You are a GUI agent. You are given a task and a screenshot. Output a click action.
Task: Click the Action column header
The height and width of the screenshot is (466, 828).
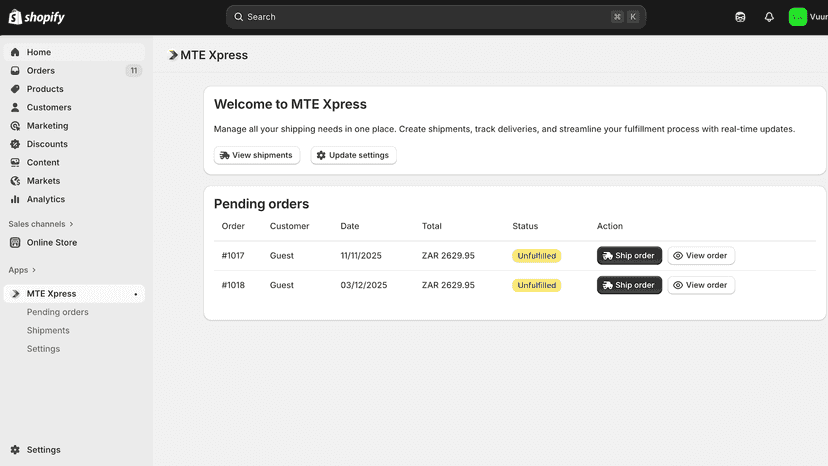[x=609, y=226]
